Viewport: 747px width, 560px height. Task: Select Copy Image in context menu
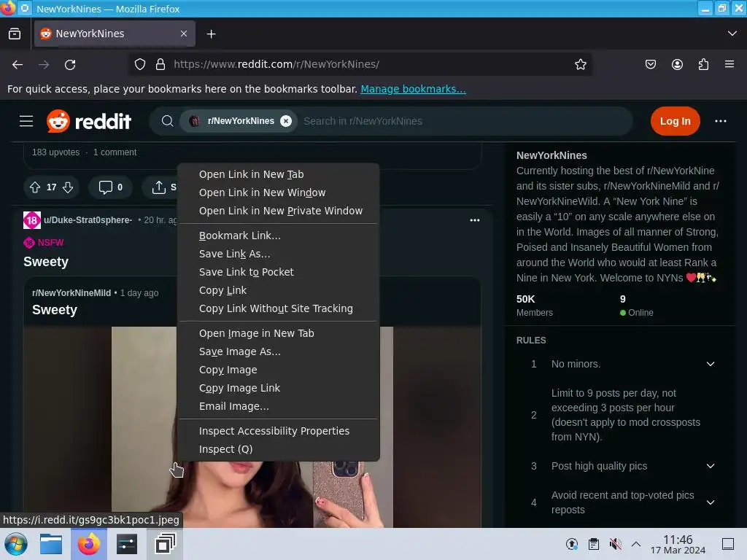pyautogui.click(x=278, y=370)
